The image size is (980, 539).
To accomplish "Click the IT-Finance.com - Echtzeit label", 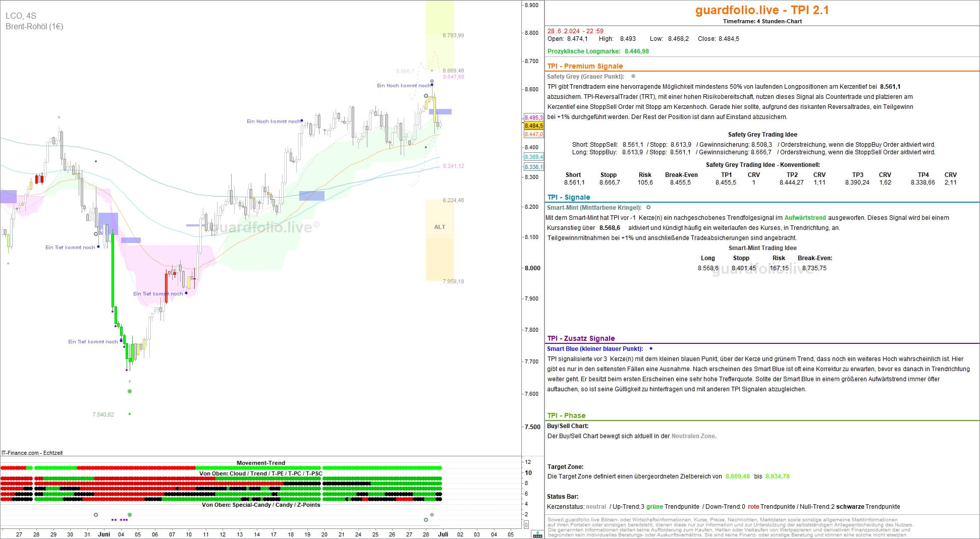I will click(x=32, y=453).
